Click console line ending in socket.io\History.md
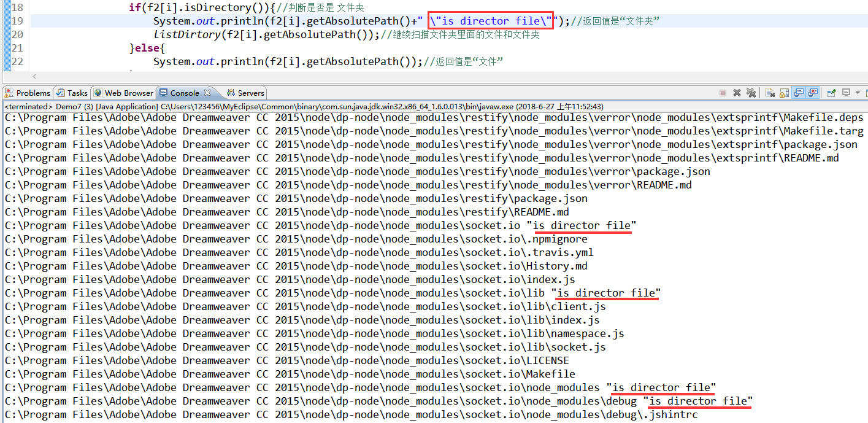The height and width of the screenshot is (423, 868). click(296, 266)
